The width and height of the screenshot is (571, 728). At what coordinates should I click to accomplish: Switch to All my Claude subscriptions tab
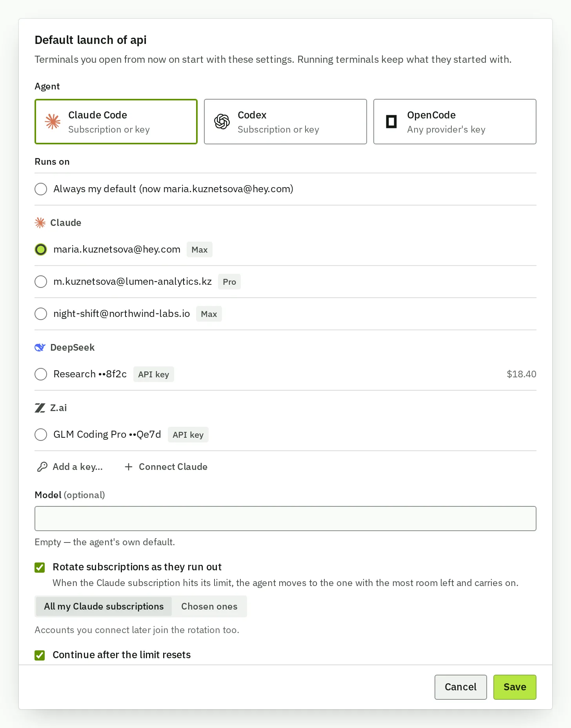coord(104,606)
